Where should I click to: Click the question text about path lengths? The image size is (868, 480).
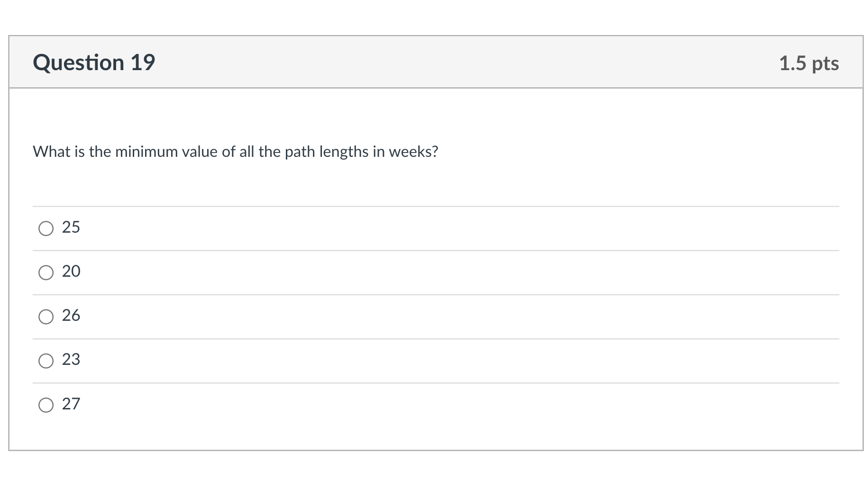click(235, 152)
